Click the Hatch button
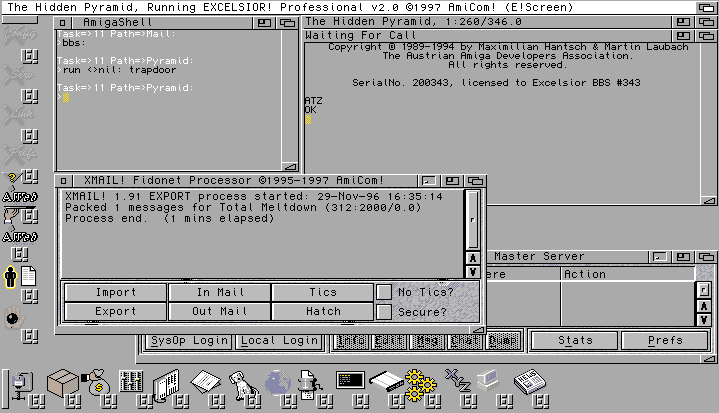Image resolution: width=719 pixels, height=413 pixels. click(x=322, y=311)
